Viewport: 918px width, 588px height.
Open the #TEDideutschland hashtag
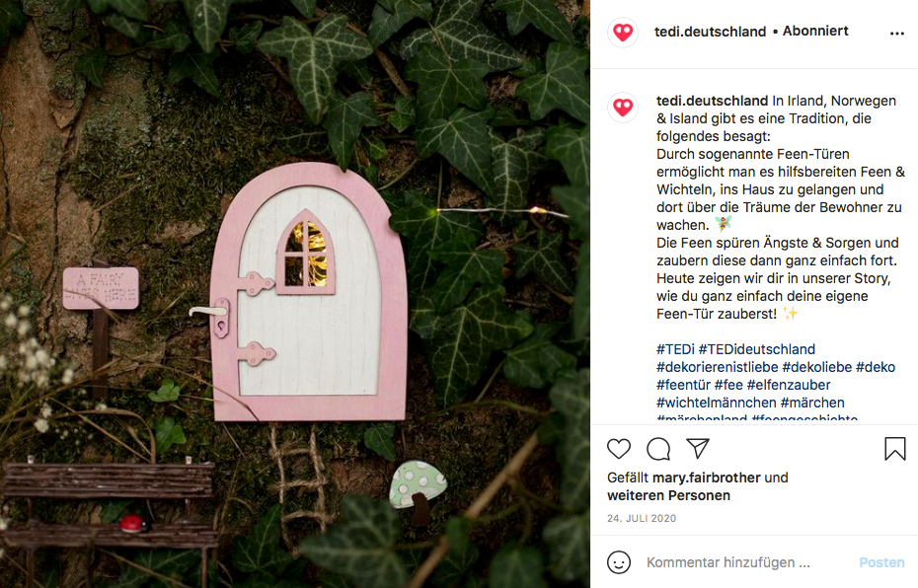[x=757, y=349]
